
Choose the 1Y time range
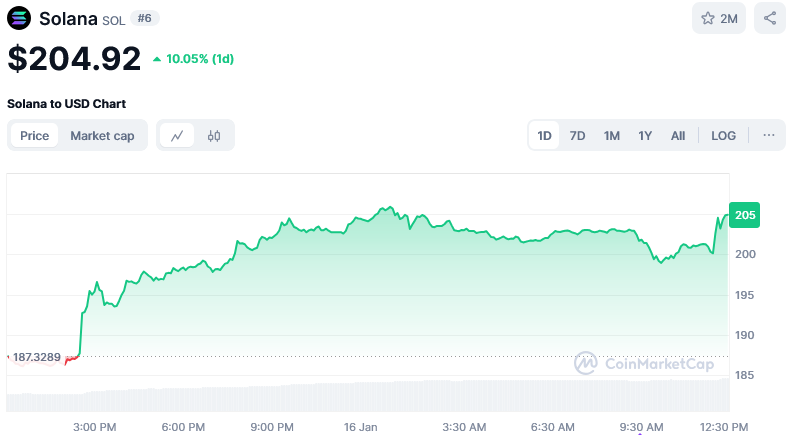click(645, 136)
